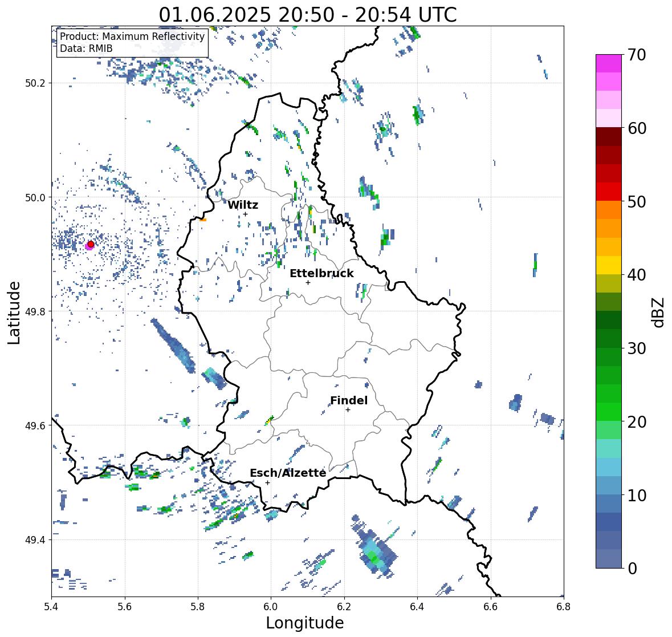The width and height of the screenshot is (672, 637).
Task: Click the plus marker below Ettelbruck
Action: pyautogui.click(x=308, y=282)
